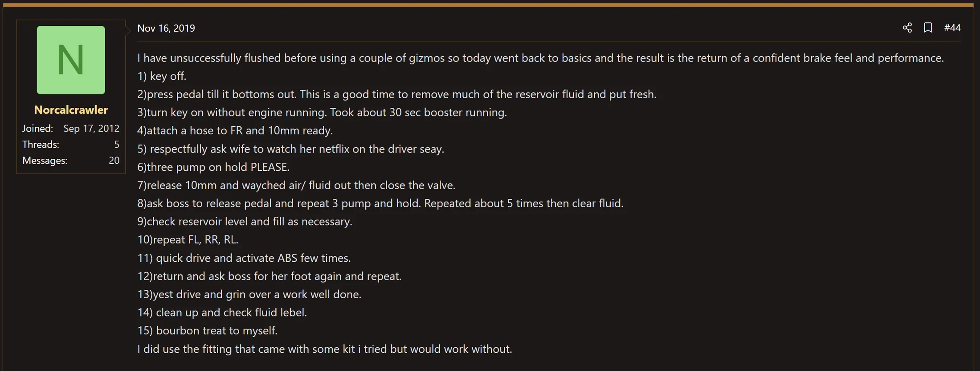Click the Threads count of 5
This screenshot has height=371, width=980.
pos(117,144)
